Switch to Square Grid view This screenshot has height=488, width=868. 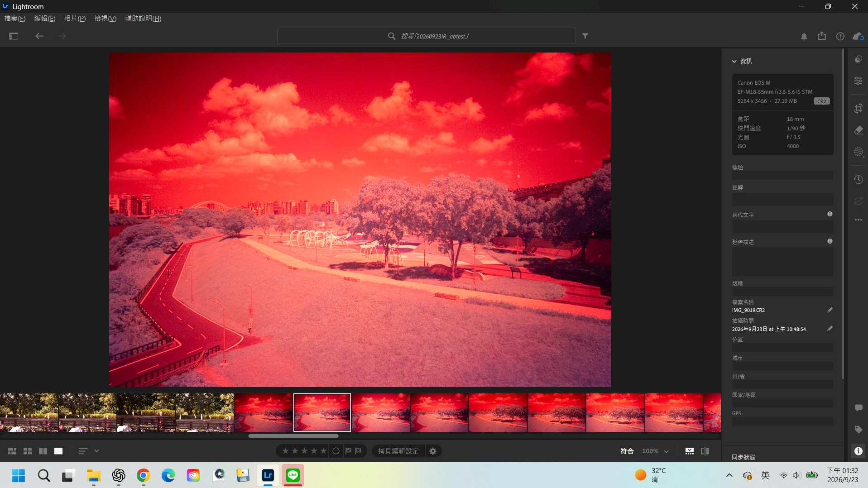pos(28,451)
